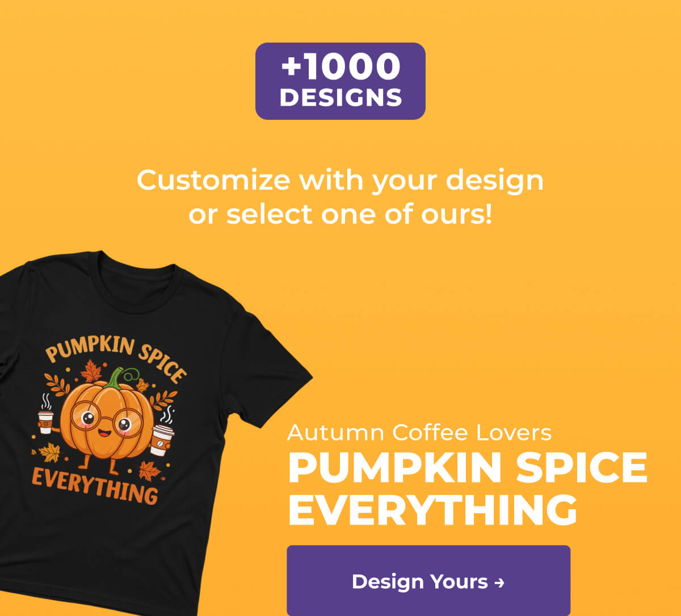
Task: Click the white EVERYTHING headline word
Action: pyautogui.click(x=432, y=509)
